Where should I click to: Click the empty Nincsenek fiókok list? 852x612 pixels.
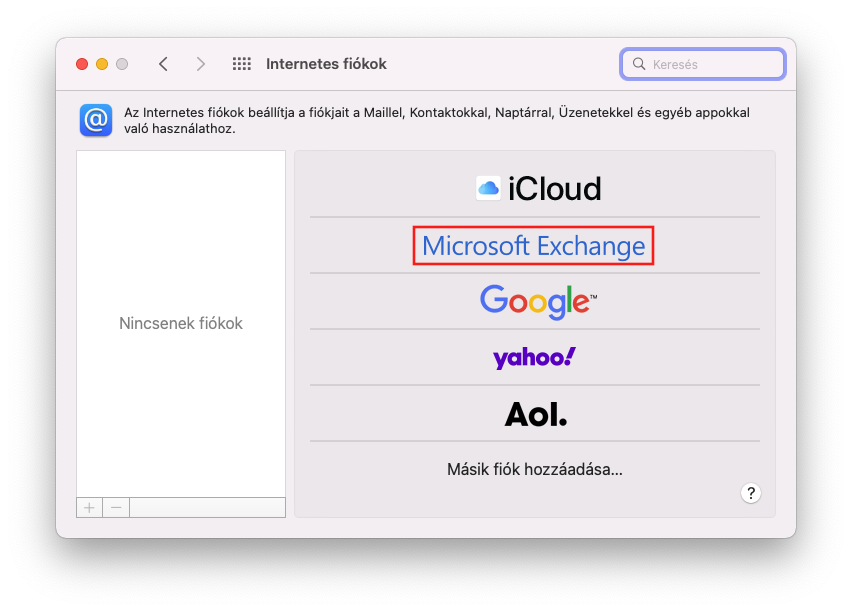tap(181, 323)
